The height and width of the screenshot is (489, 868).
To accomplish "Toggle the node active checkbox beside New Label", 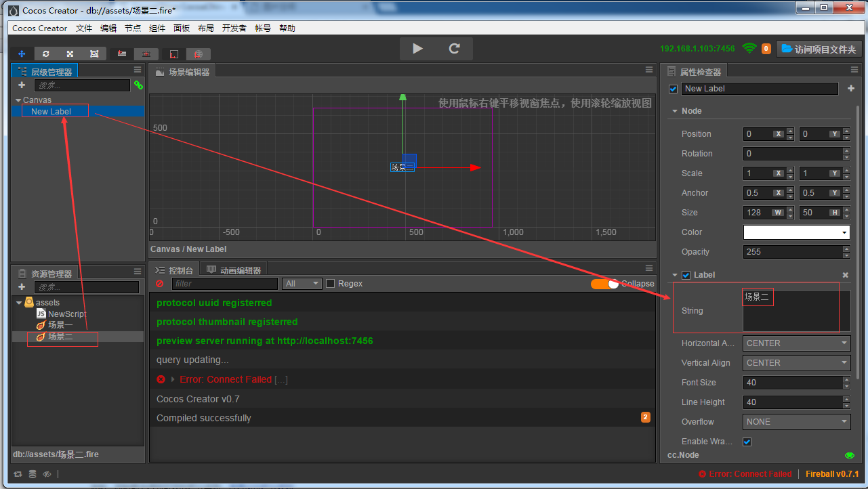I will tap(673, 89).
